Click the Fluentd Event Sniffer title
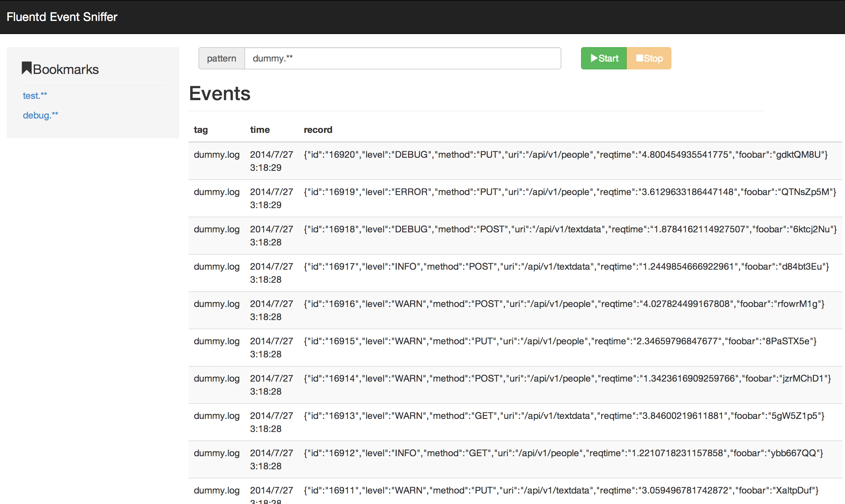The image size is (845, 504). [62, 17]
